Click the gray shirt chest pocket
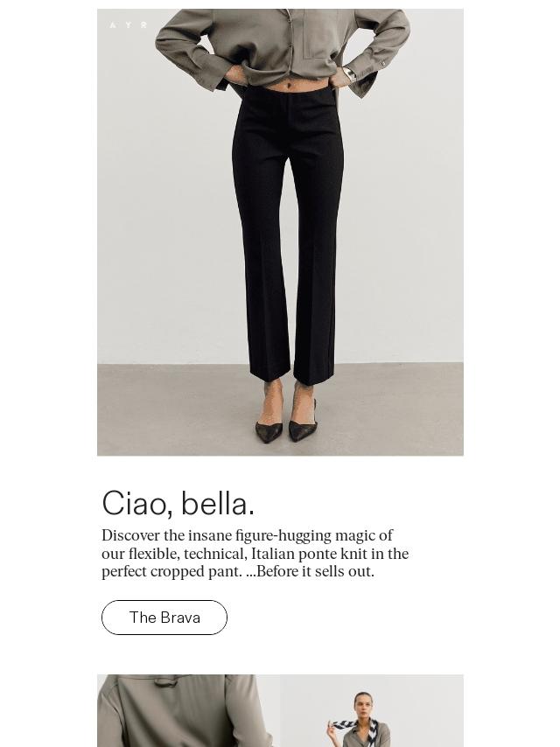The height and width of the screenshot is (747, 560). coord(318,34)
